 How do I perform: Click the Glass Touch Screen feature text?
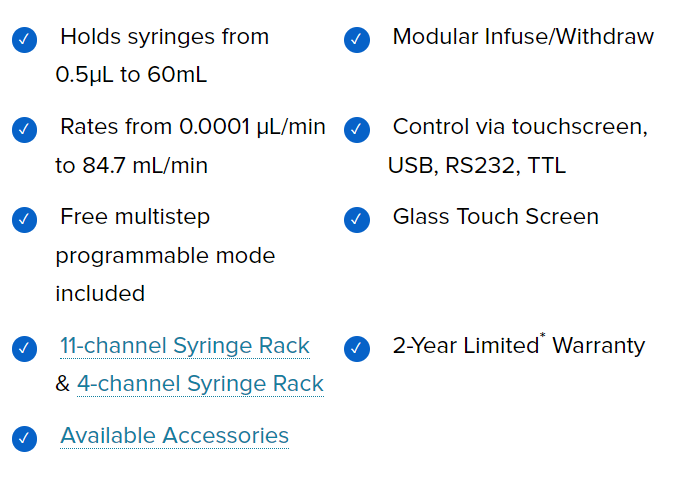pos(496,217)
